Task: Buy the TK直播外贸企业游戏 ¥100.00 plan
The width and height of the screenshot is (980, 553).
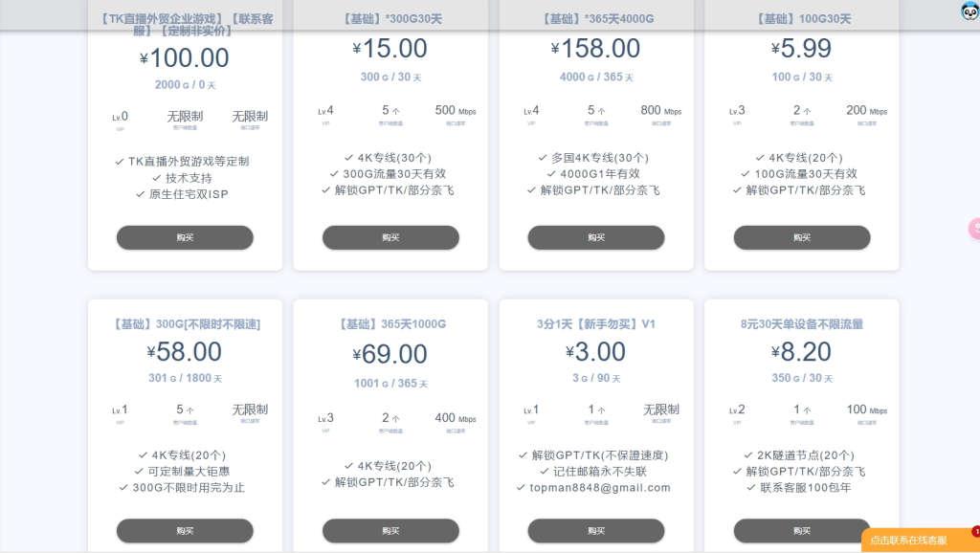Action: 185,237
